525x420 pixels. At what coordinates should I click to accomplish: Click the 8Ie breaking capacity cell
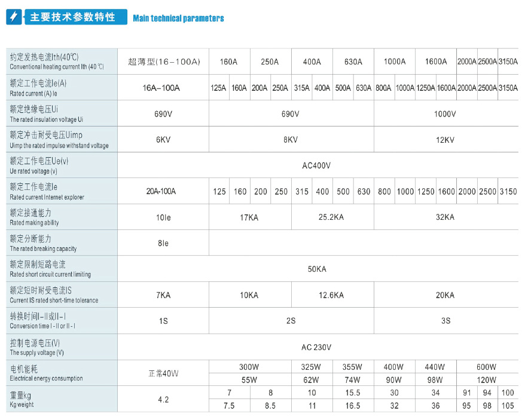pos(163,243)
